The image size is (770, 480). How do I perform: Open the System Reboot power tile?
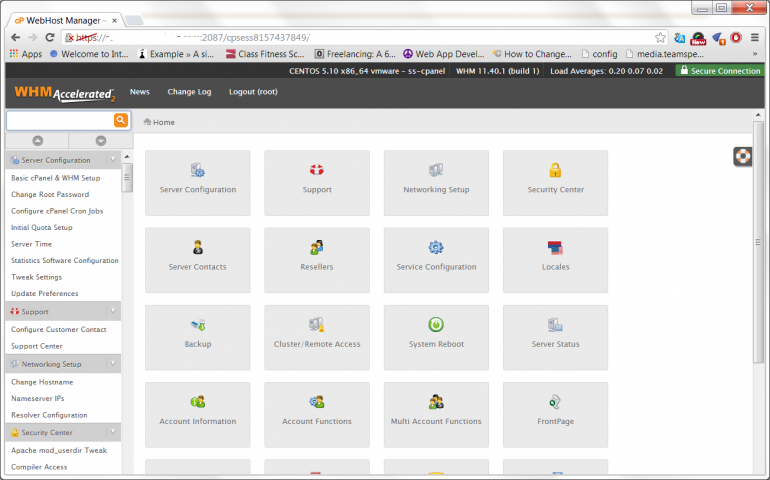click(x=436, y=338)
